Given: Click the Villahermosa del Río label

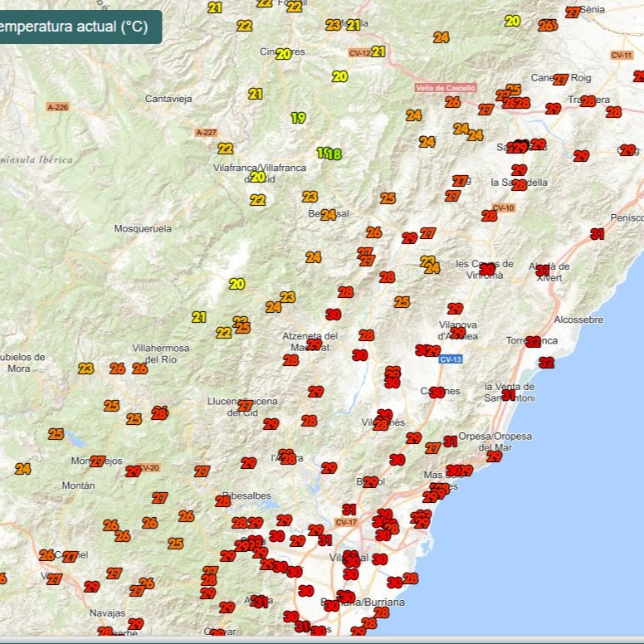Looking at the screenshot, I should point(161,354).
